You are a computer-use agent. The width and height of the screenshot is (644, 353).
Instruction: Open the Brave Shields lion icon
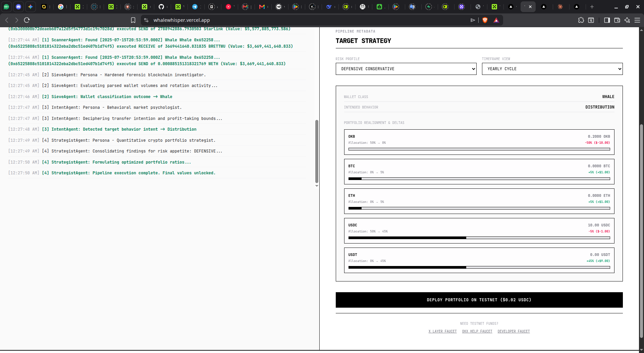(485, 20)
